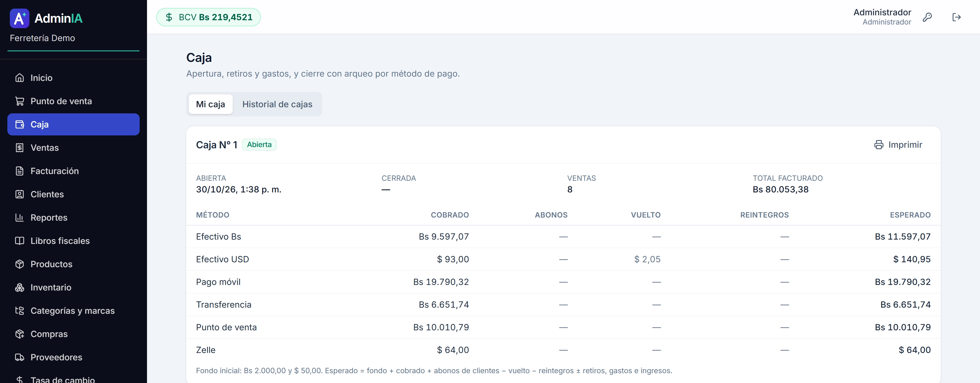This screenshot has height=383, width=980.
Task: Click the BCV Bs 219,4521 rate badge
Action: pos(209,17)
